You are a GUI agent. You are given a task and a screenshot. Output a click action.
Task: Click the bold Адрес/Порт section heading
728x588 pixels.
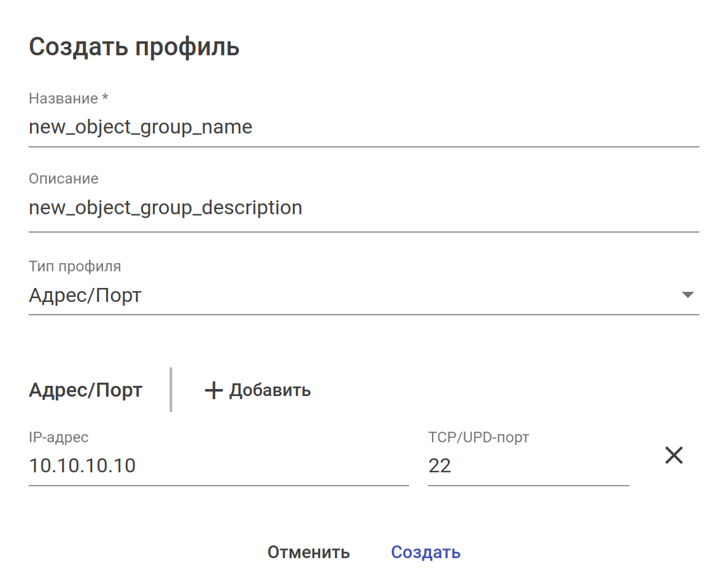point(86,390)
